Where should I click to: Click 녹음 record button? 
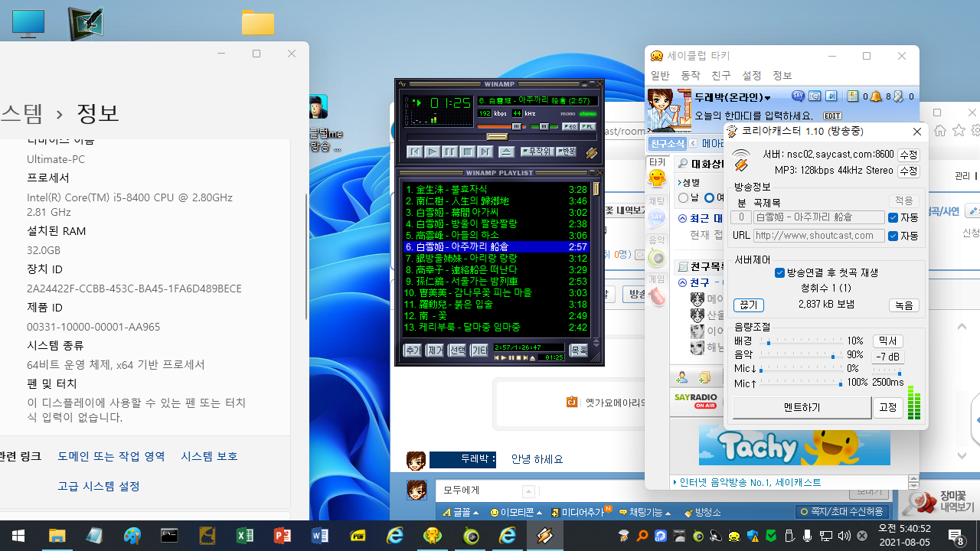pyautogui.click(x=903, y=305)
